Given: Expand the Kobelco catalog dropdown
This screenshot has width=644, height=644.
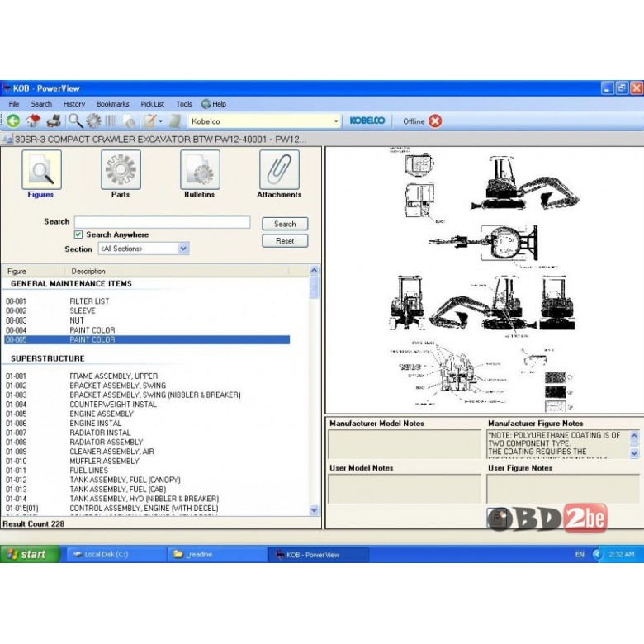Looking at the screenshot, I should pyautogui.click(x=336, y=121).
